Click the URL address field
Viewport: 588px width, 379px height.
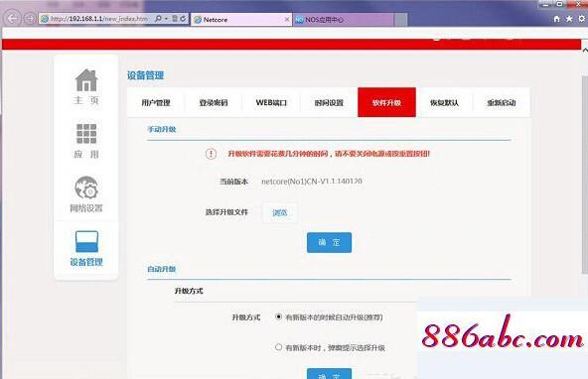pyautogui.click(x=99, y=18)
